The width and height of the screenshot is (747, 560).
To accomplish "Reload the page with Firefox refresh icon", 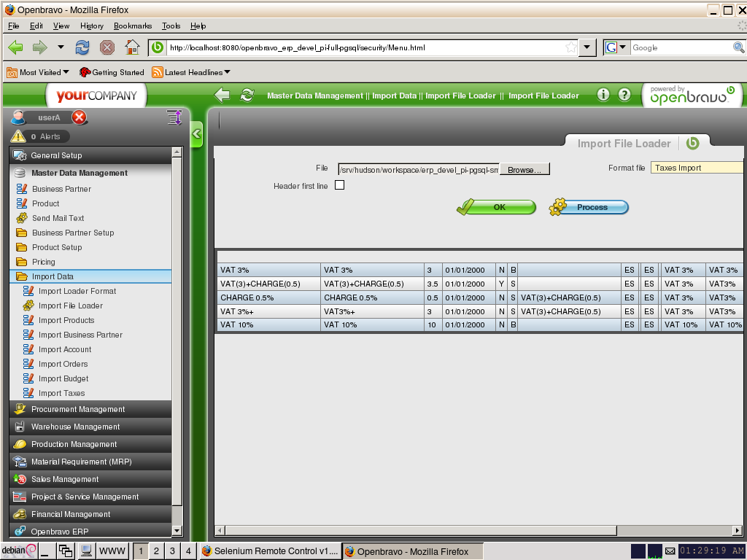I will pos(82,47).
